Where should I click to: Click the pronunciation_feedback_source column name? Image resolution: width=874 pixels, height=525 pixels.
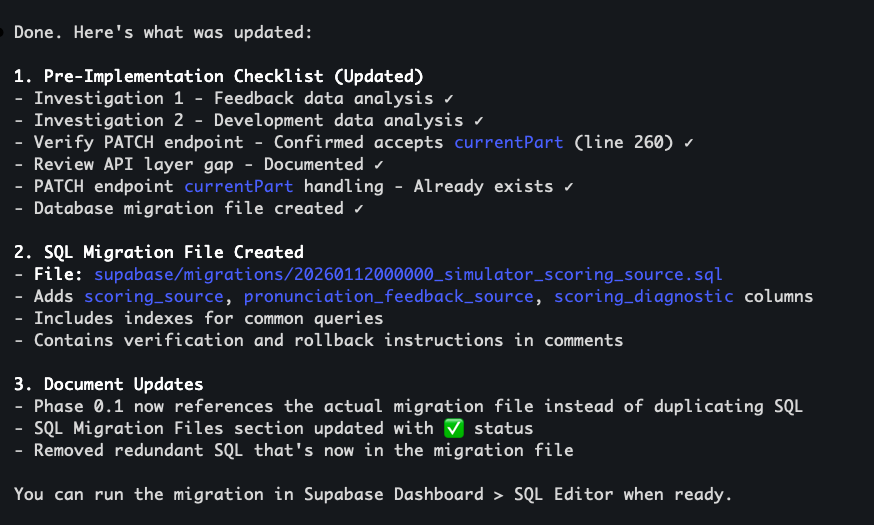388,296
